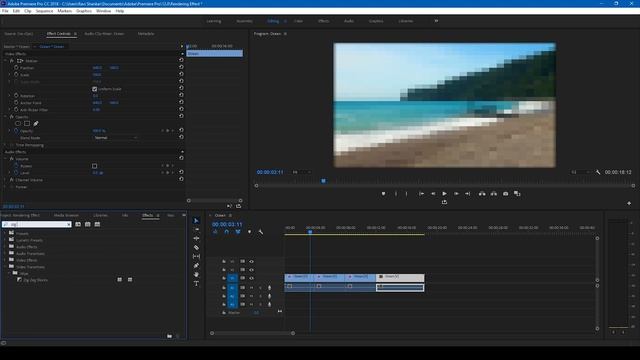Open Program monitor settings wrench

[598, 172]
